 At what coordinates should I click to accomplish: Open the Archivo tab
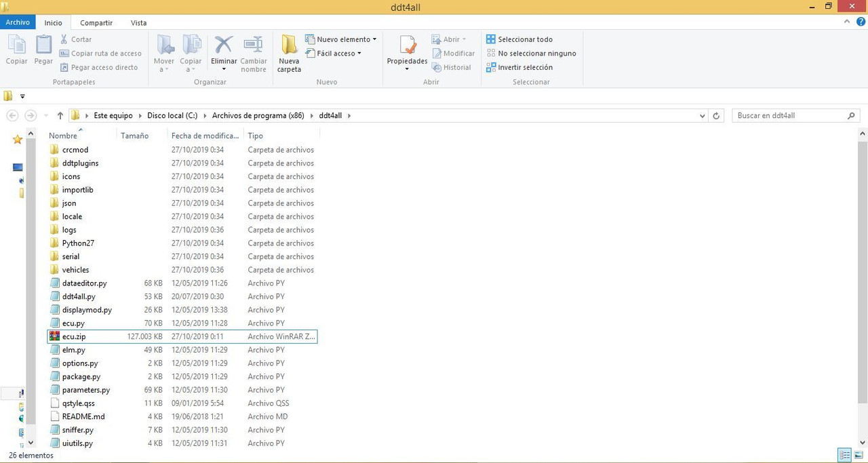[18, 22]
